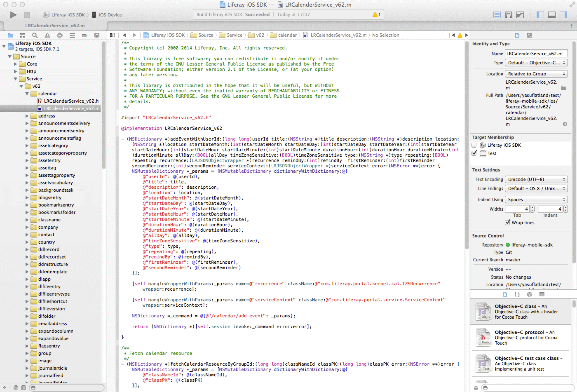
Task: Show the File inspector
Action: [517, 35]
